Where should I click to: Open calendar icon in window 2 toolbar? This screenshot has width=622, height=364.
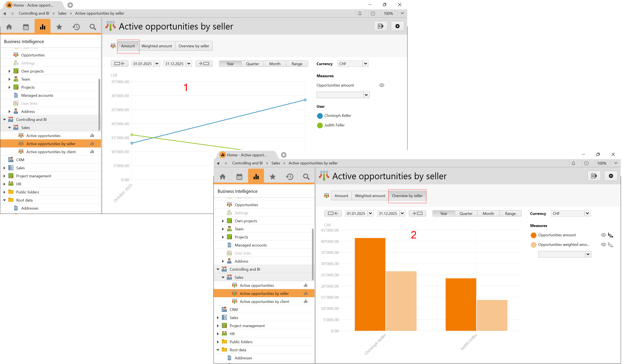(x=239, y=176)
